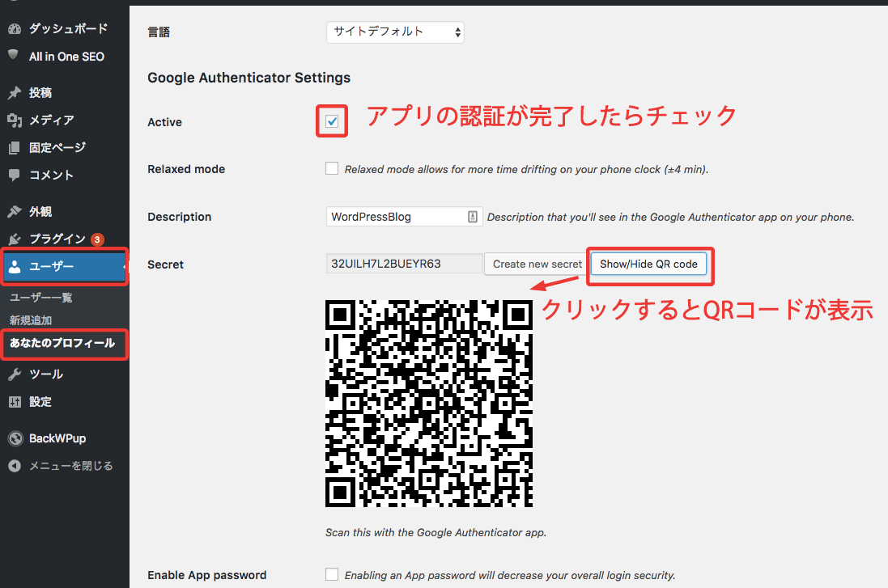Click the page icon beside 固定ページ

pyautogui.click(x=14, y=148)
